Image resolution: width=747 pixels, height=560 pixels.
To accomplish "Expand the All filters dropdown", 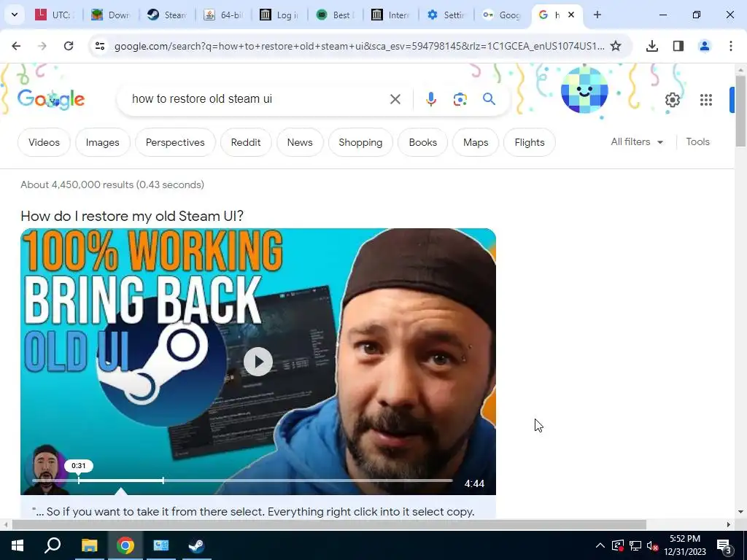I will [x=637, y=142].
